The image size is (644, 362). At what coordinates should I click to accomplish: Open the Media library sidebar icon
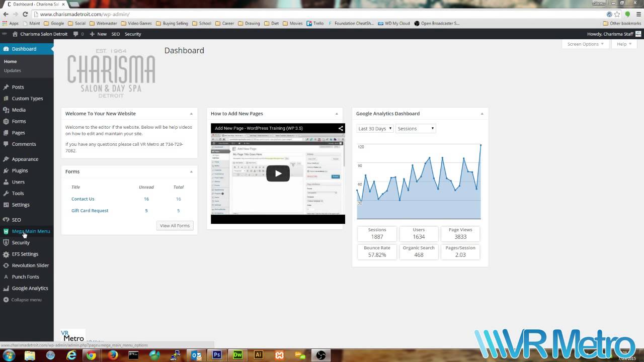[6, 110]
